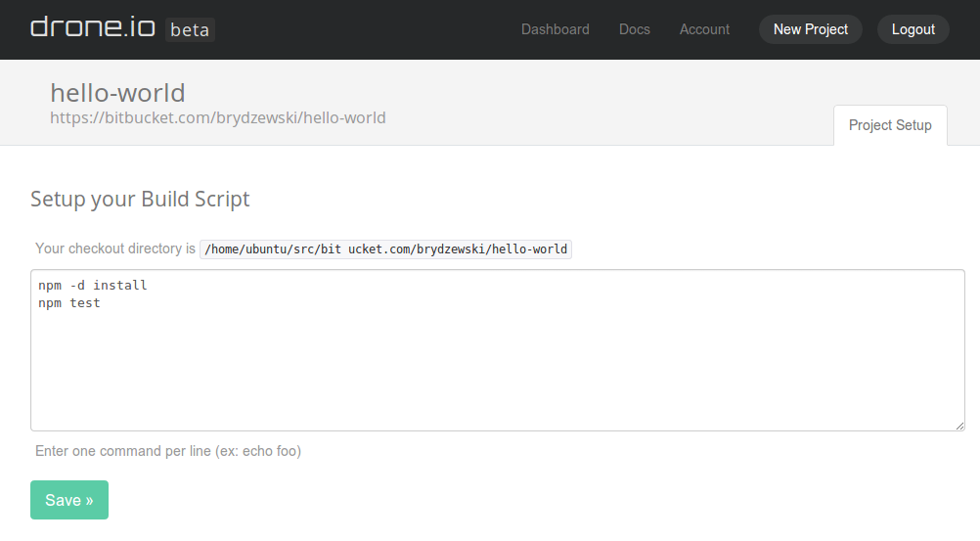Viewport: 980px width, 541px height.
Task: Open the Dashboard page
Action: click(x=555, y=29)
